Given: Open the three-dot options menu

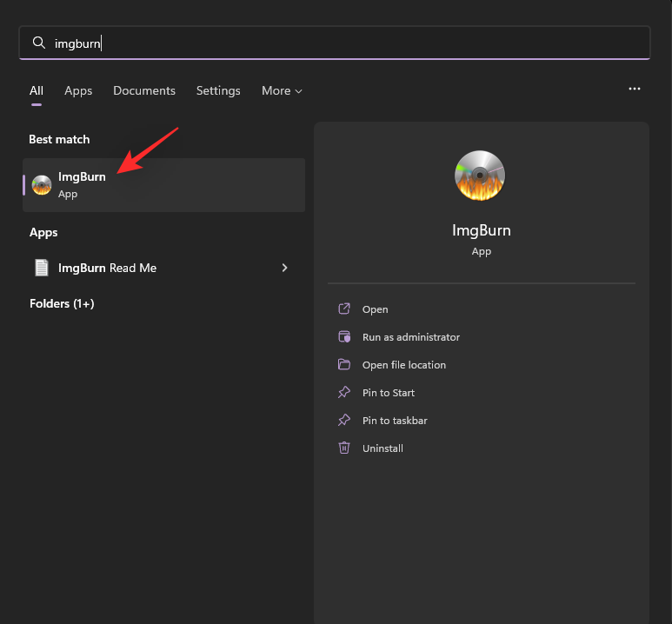Looking at the screenshot, I should pos(635,89).
